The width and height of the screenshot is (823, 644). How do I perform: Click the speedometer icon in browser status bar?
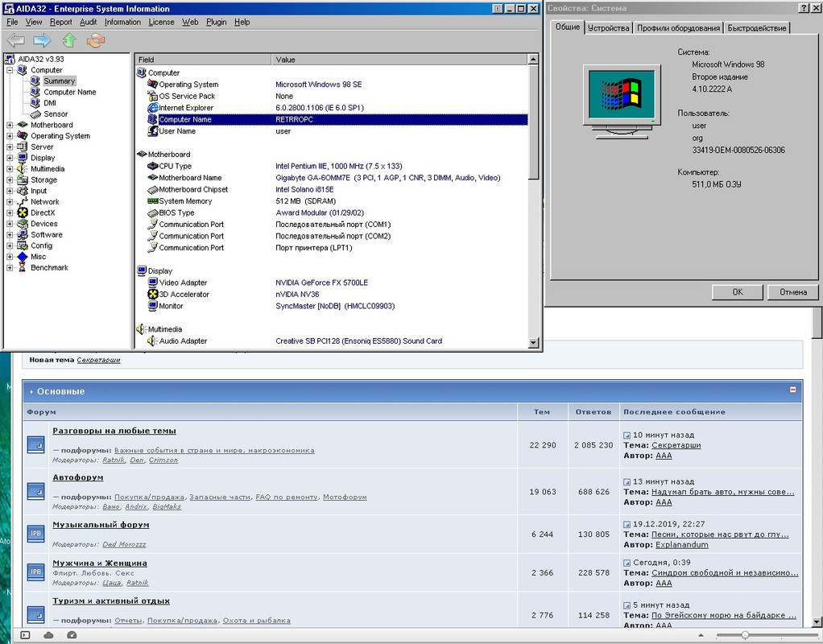click(72, 635)
